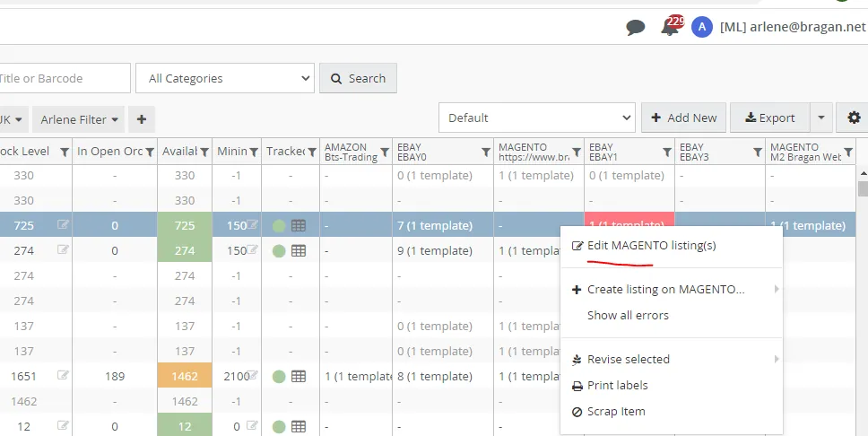Toggle tracked green dot in 1651 row
The image size is (868, 436).
click(x=279, y=376)
